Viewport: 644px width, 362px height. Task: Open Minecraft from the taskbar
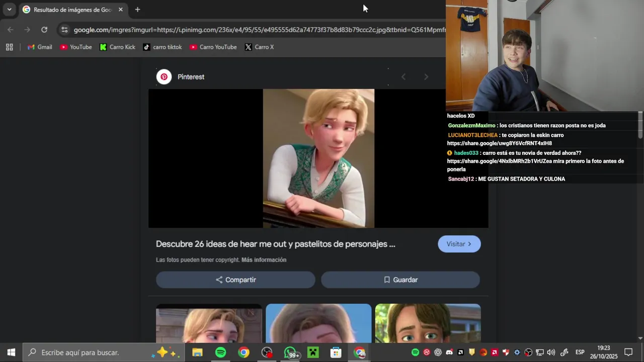(x=313, y=352)
